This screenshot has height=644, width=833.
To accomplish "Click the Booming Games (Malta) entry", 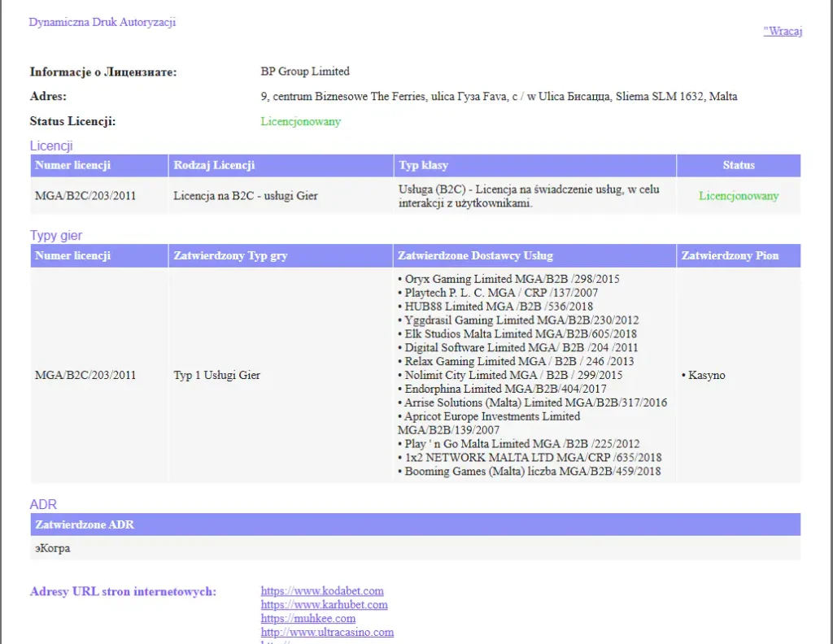I will pyautogui.click(x=529, y=472).
